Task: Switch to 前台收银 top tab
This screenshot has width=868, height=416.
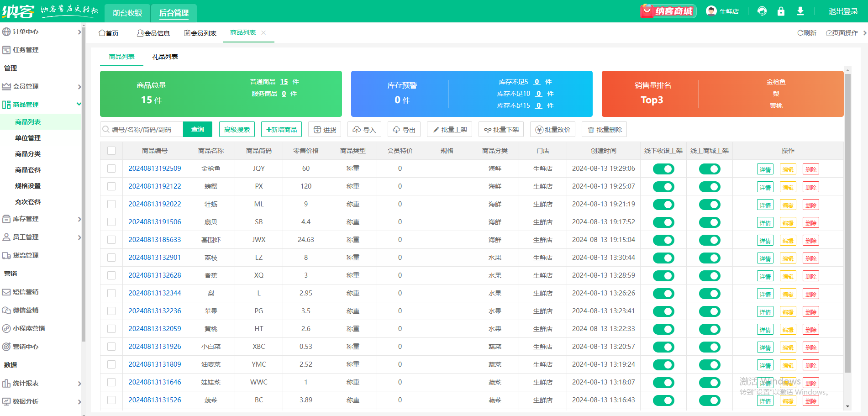Action: (127, 13)
